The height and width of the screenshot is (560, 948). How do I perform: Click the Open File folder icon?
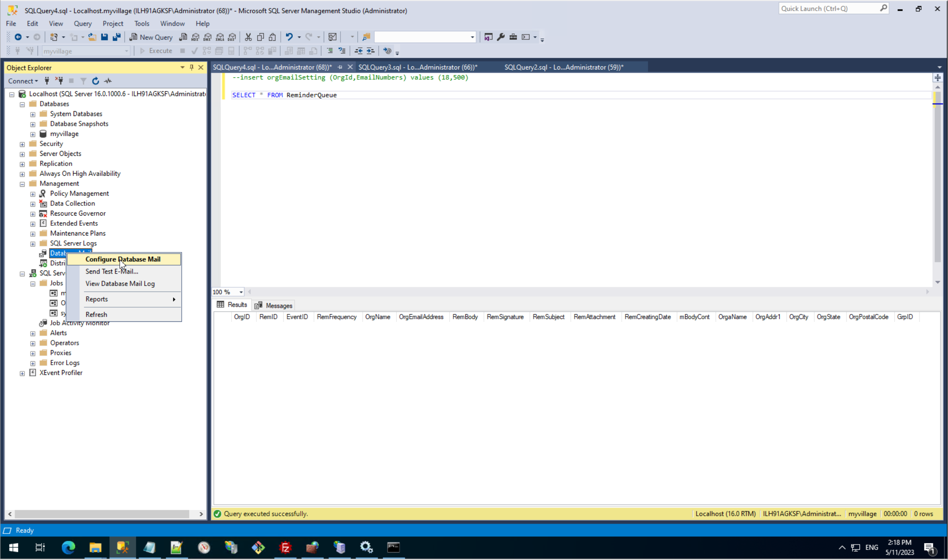tap(92, 37)
